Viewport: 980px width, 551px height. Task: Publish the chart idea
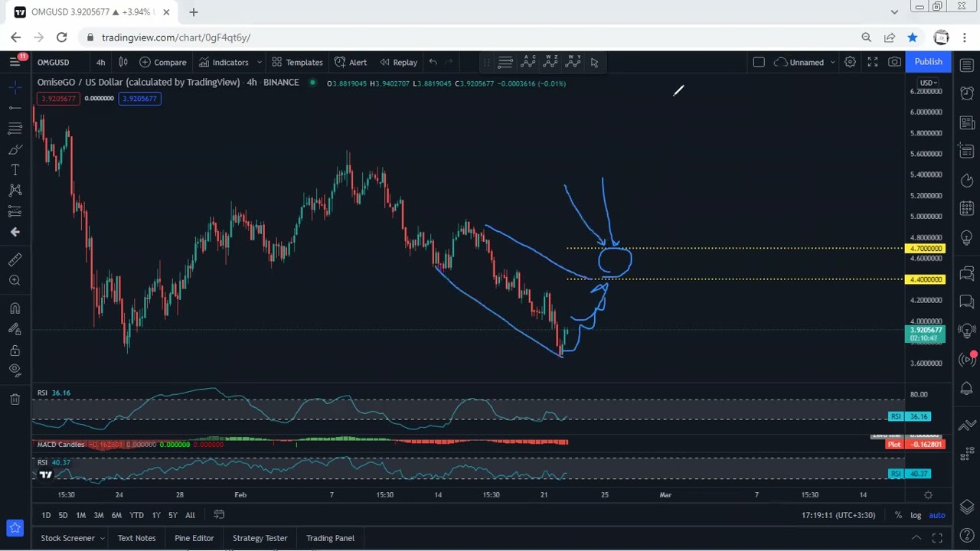tap(928, 62)
